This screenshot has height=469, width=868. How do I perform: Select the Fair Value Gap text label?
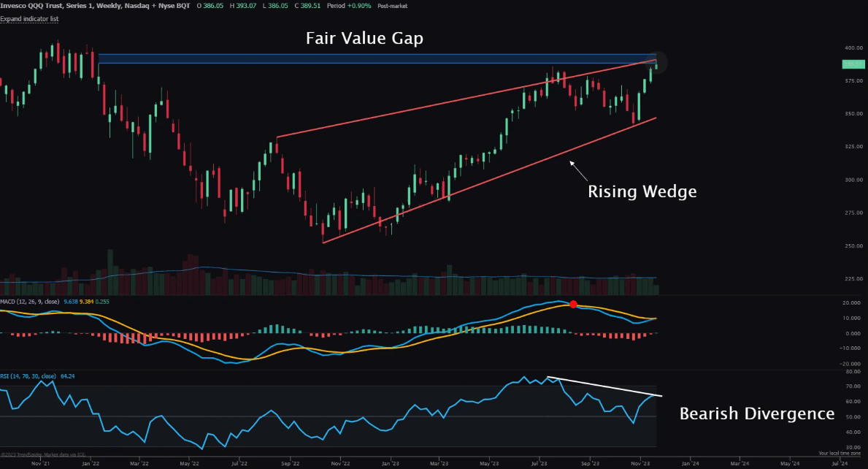coord(365,38)
